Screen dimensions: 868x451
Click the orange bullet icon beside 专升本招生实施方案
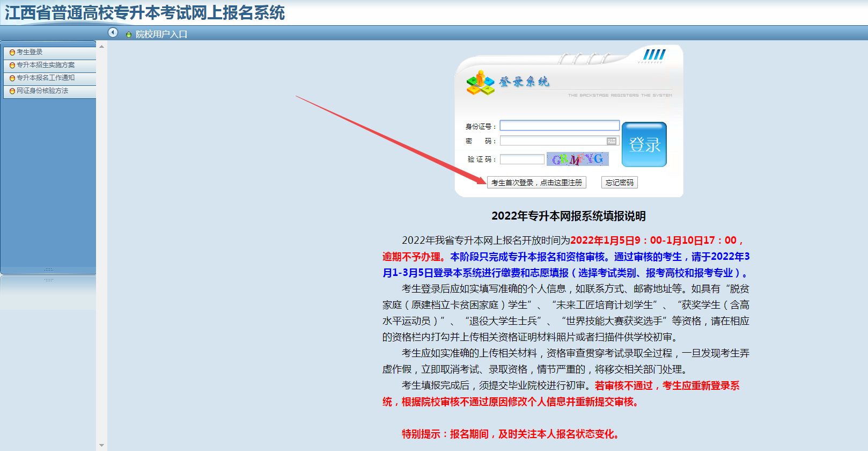click(x=12, y=66)
